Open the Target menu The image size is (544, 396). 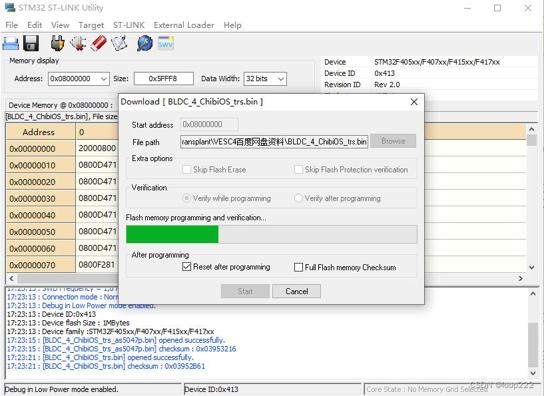point(91,25)
